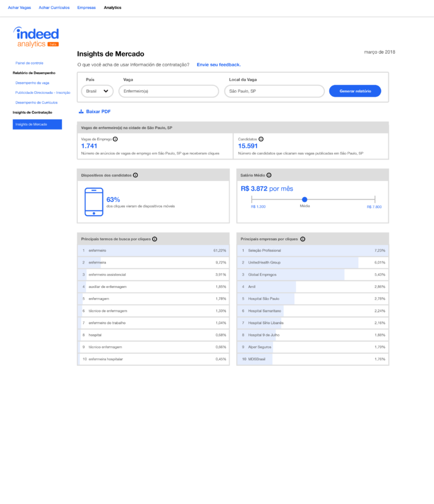Screen dimensions: 434x504
Task: Click Envie seu feedback link
Action: [x=219, y=64]
